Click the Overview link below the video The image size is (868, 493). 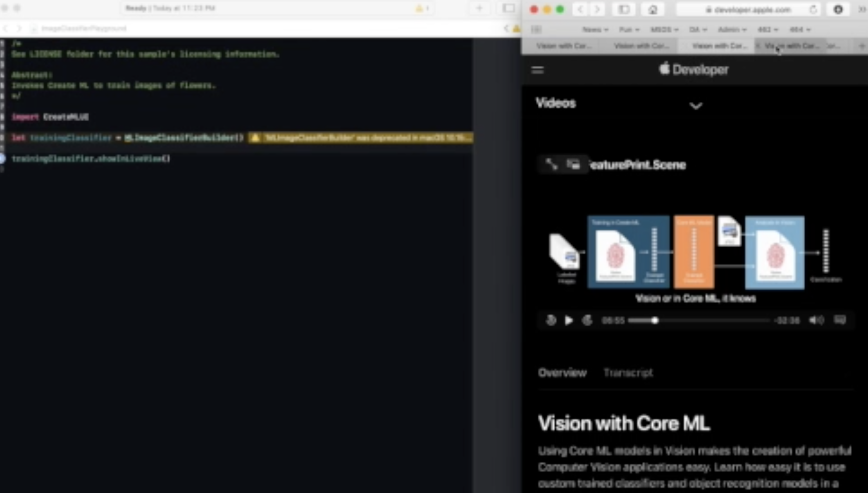(562, 372)
